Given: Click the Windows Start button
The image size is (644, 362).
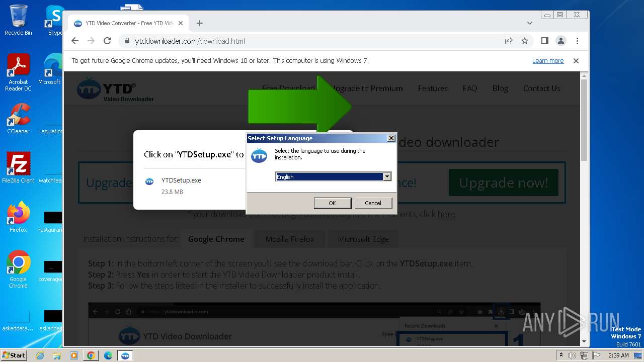Looking at the screenshot, I should tap(14, 355).
